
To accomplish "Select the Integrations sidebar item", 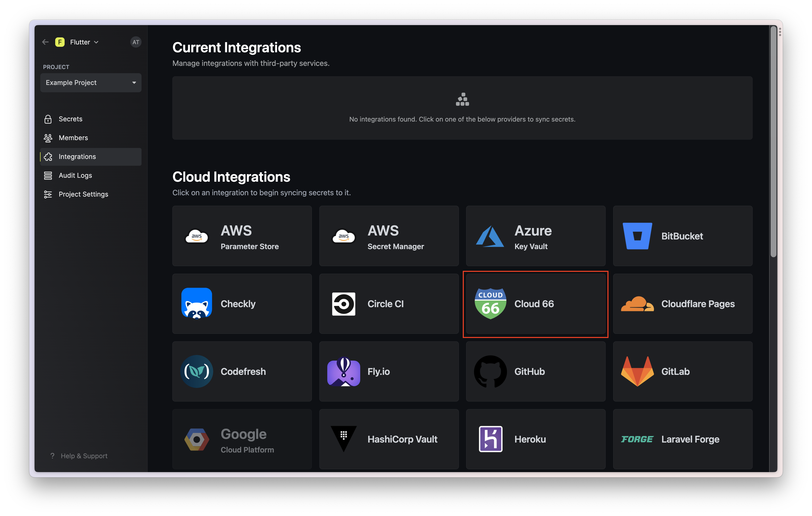I will pos(91,157).
